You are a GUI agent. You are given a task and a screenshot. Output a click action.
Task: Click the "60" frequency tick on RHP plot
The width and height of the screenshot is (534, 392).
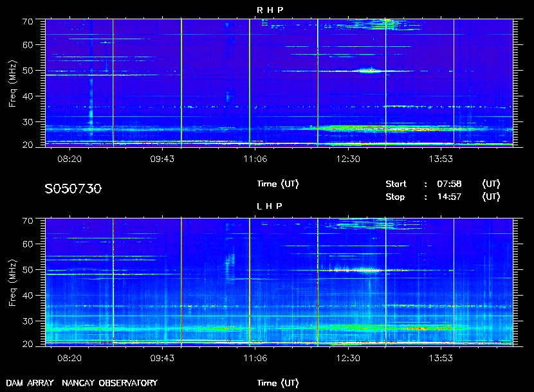coord(28,45)
